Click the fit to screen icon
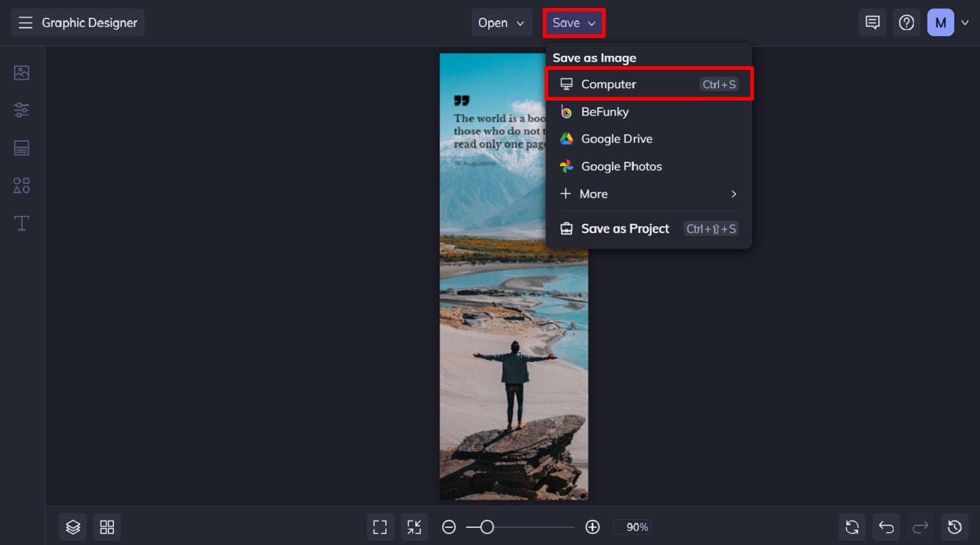The width and height of the screenshot is (980, 545). click(x=380, y=527)
